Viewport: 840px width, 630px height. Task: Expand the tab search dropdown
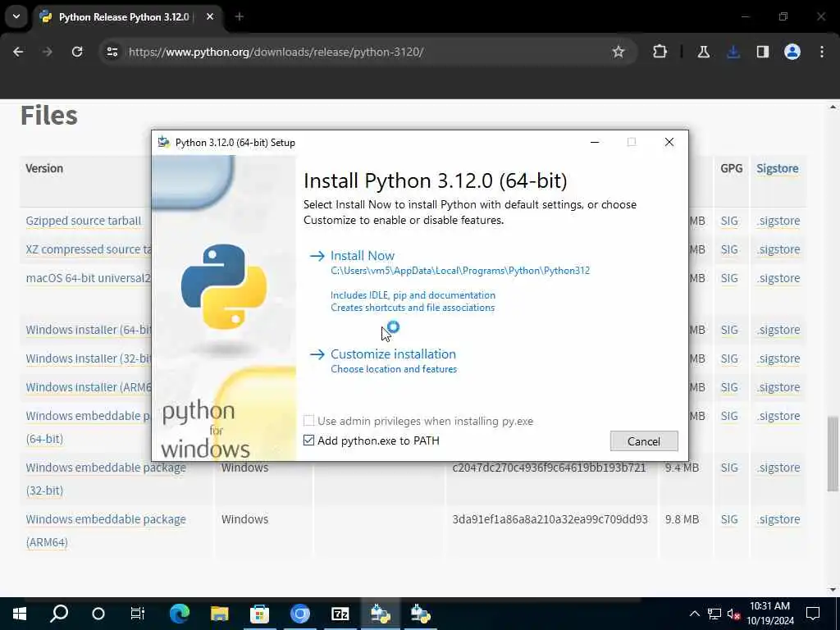[16, 16]
